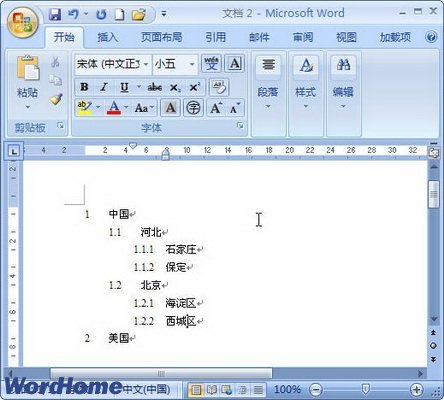Switch to the 页面布局 tab
Image resolution: width=444 pixels, height=400 pixels.
(x=162, y=37)
